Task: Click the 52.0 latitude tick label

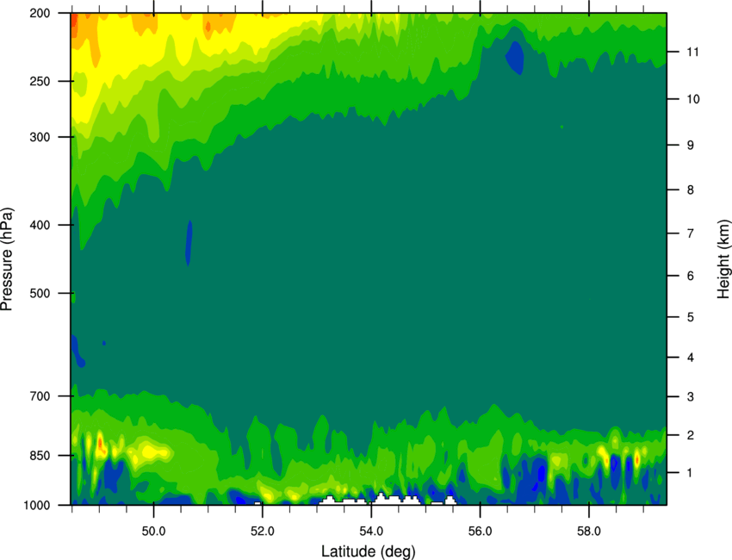Action: tap(263, 532)
